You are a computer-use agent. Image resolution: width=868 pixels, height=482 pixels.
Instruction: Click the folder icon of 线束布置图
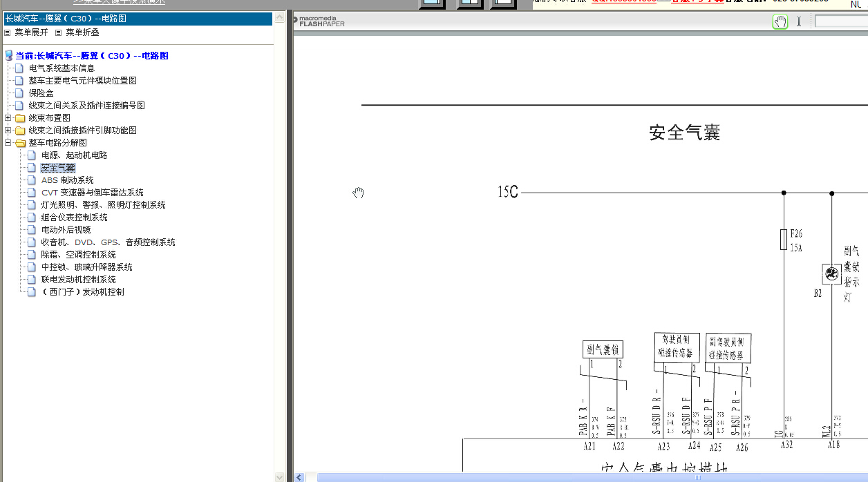point(20,118)
